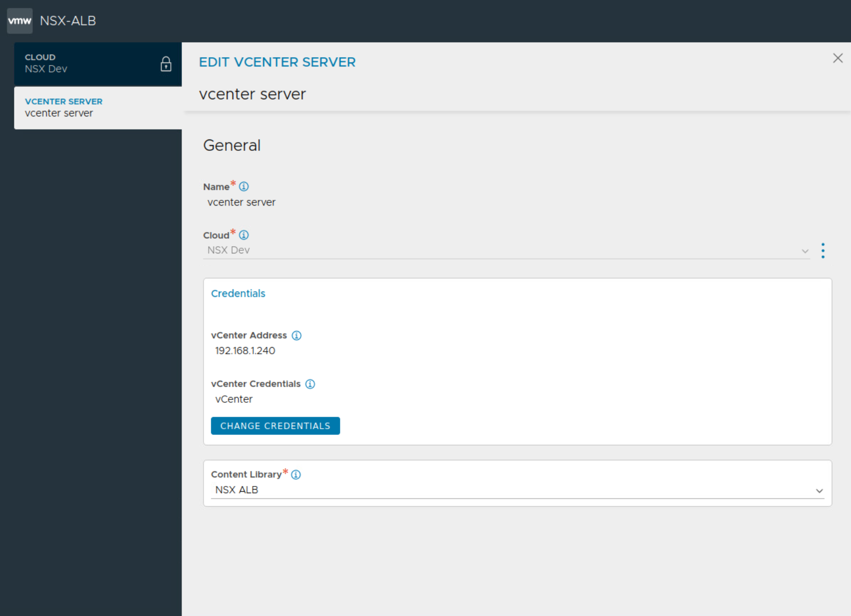Show info tooltip for Name field
Screen dimensions: 851x616
click(243, 186)
